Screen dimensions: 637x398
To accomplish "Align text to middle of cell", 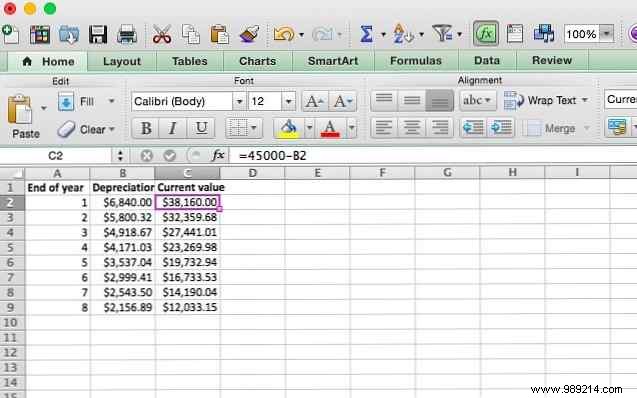I will coord(412,100).
